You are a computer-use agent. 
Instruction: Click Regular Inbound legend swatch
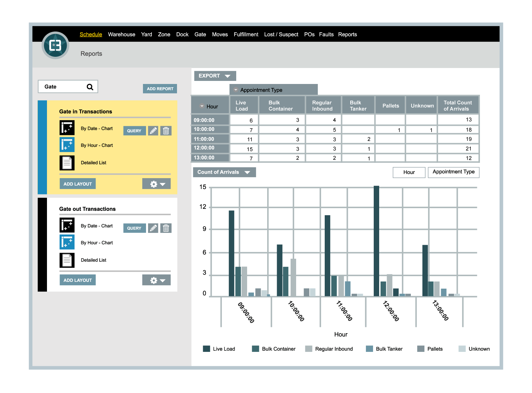(309, 349)
